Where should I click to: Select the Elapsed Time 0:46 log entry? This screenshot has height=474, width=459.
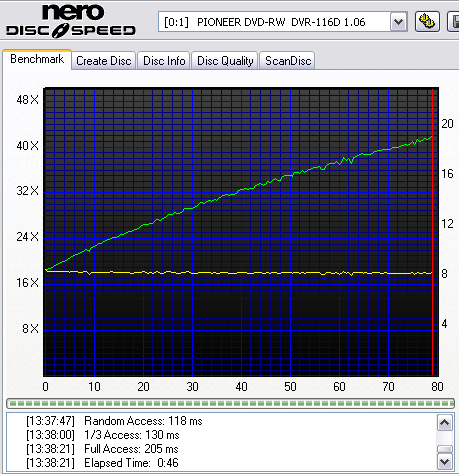102,463
